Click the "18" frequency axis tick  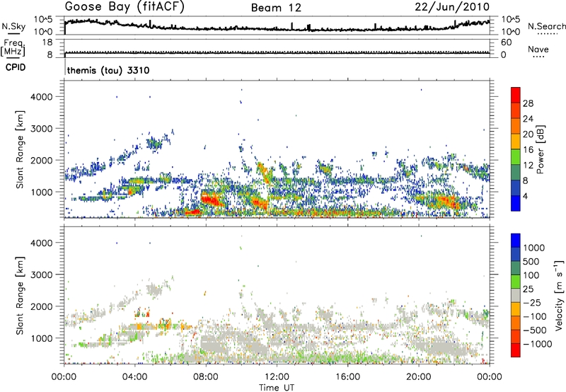click(x=47, y=42)
